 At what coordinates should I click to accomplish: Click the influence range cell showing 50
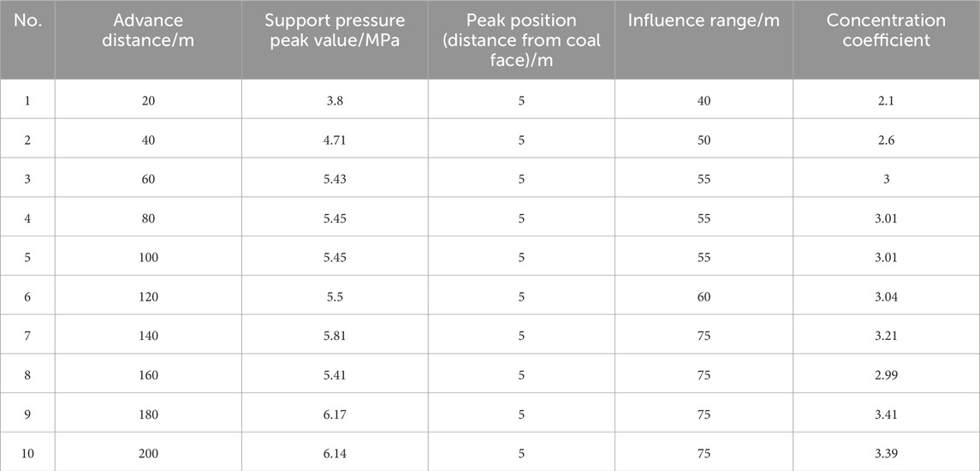click(x=704, y=140)
